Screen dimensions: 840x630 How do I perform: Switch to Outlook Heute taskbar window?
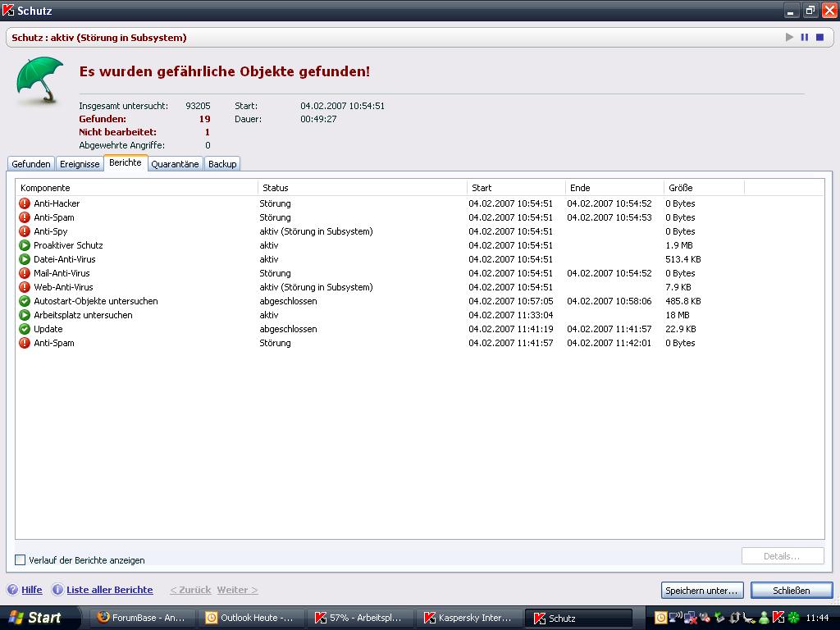(252, 618)
